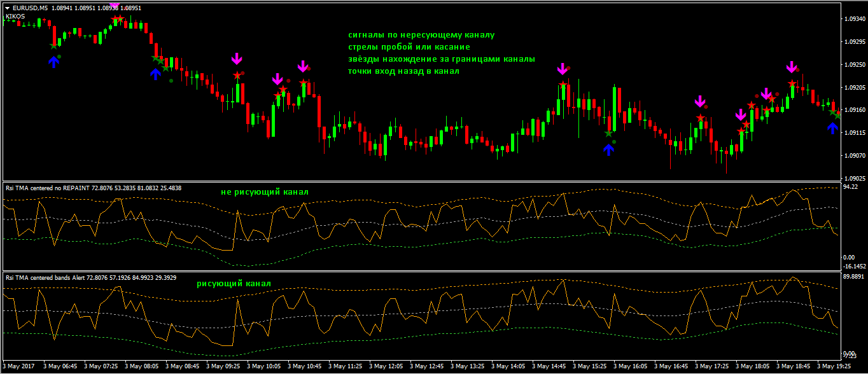Select the leftmost dark green star marker
Screen dimensions: 868x374
click(x=53, y=46)
